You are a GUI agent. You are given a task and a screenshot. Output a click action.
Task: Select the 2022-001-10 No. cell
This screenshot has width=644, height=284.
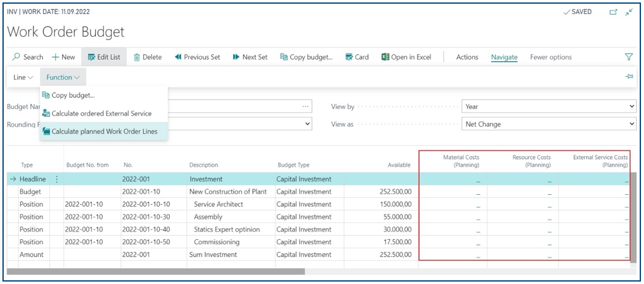(x=154, y=192)
